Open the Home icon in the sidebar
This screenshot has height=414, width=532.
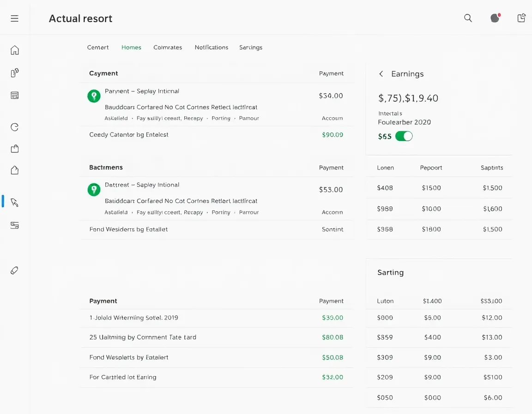click(x=14, y=49)
